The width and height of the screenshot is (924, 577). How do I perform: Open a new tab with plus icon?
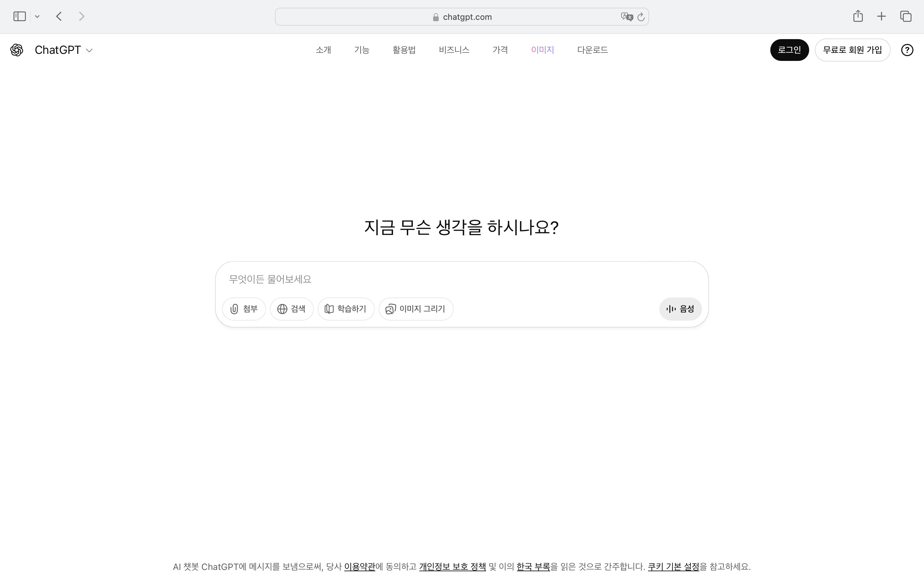[x=881, y=16]
